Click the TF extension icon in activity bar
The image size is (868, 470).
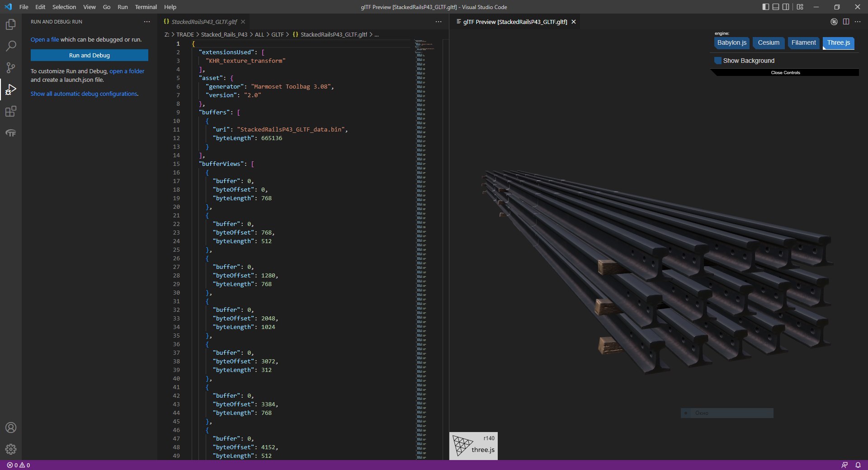click(11, 133)
